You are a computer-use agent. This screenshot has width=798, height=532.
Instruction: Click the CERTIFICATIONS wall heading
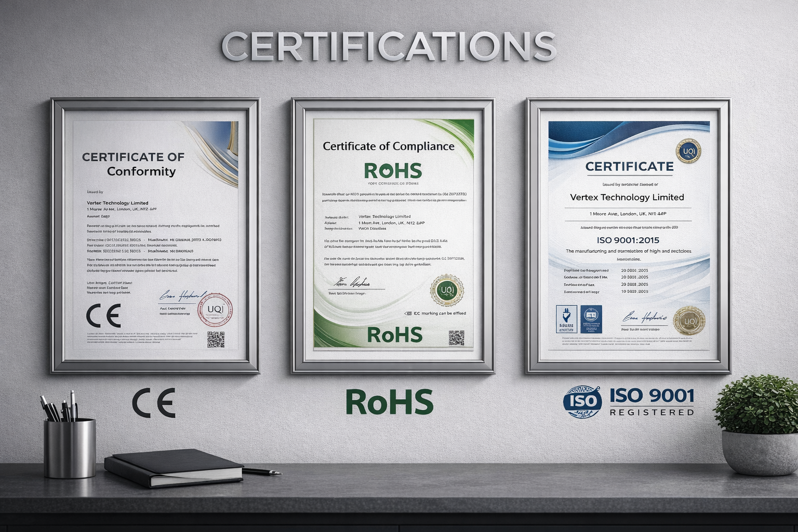389,46
